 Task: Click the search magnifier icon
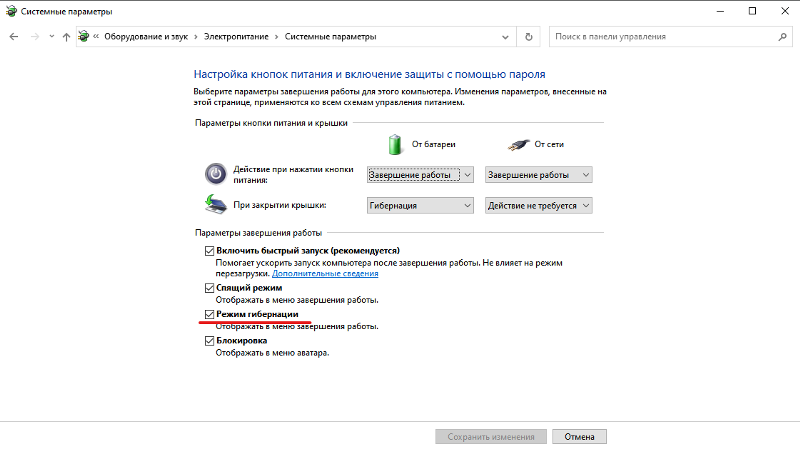coord(782,37)
